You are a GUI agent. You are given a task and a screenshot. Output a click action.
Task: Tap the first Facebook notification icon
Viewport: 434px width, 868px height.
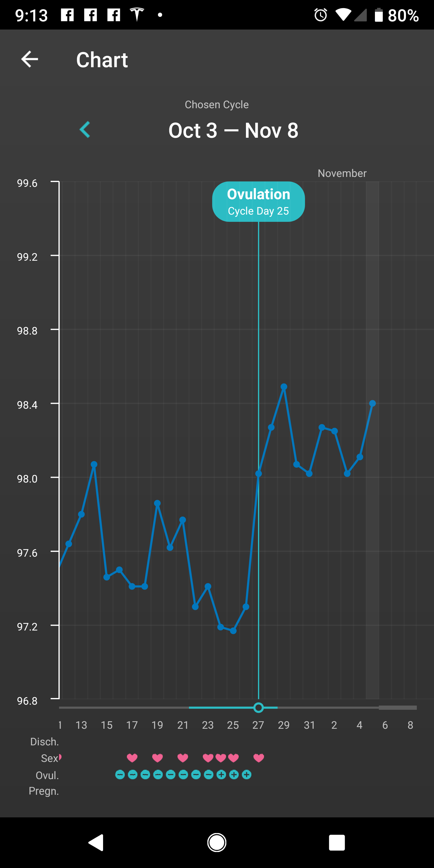68,15
